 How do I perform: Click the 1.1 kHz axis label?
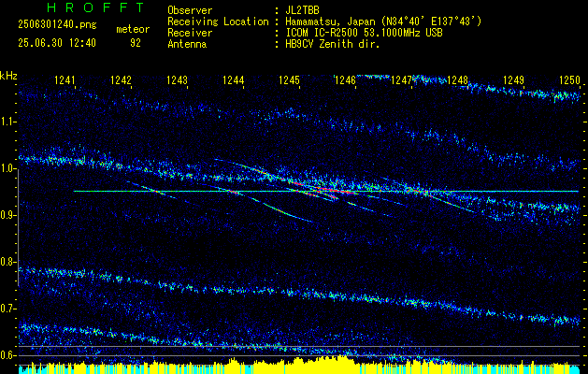point(7,122)
